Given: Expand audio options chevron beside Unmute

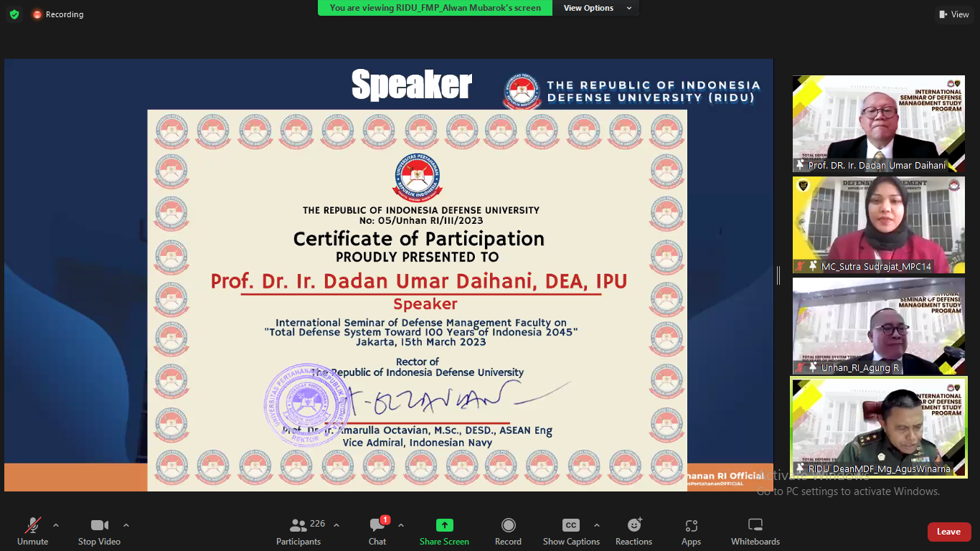Looking at the screenshot, I should point(56,525).
